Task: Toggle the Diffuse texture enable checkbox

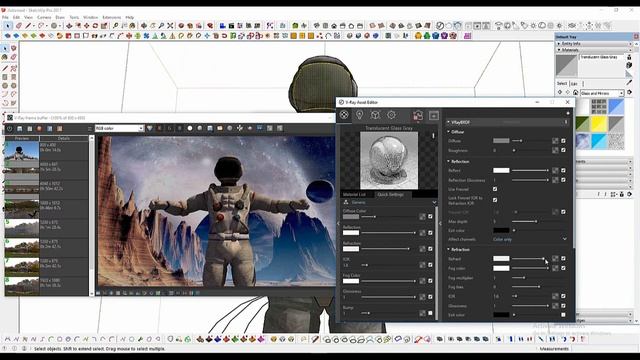Action: point(563,141)
